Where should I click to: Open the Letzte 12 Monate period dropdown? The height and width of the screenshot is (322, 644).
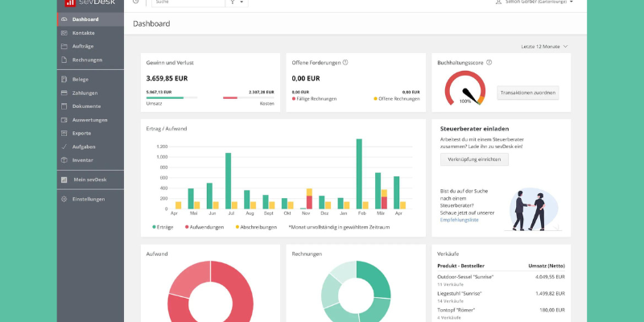(544, 47)
